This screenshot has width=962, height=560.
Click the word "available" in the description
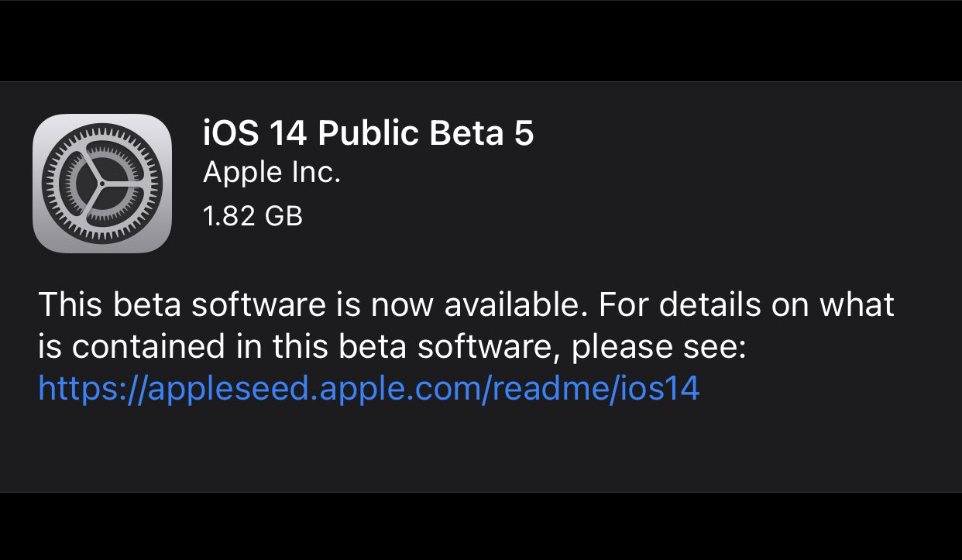click(x=510, y=304)
